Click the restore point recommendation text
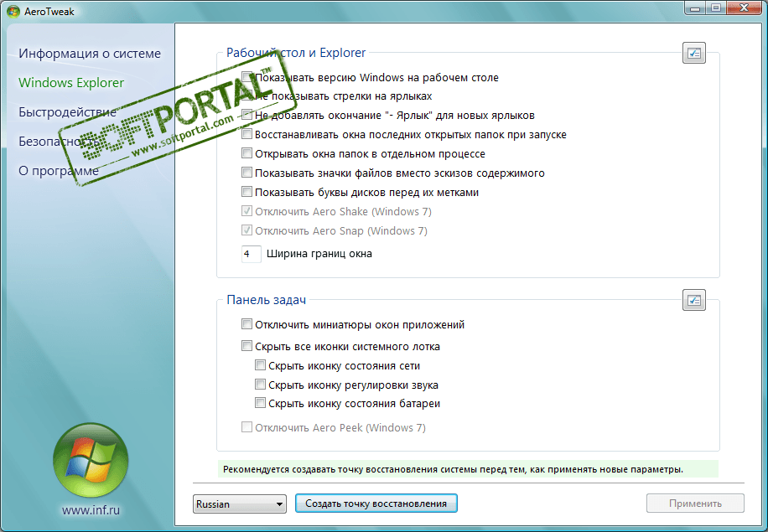Viewport: 768px width, 532px height. [453, 469]
